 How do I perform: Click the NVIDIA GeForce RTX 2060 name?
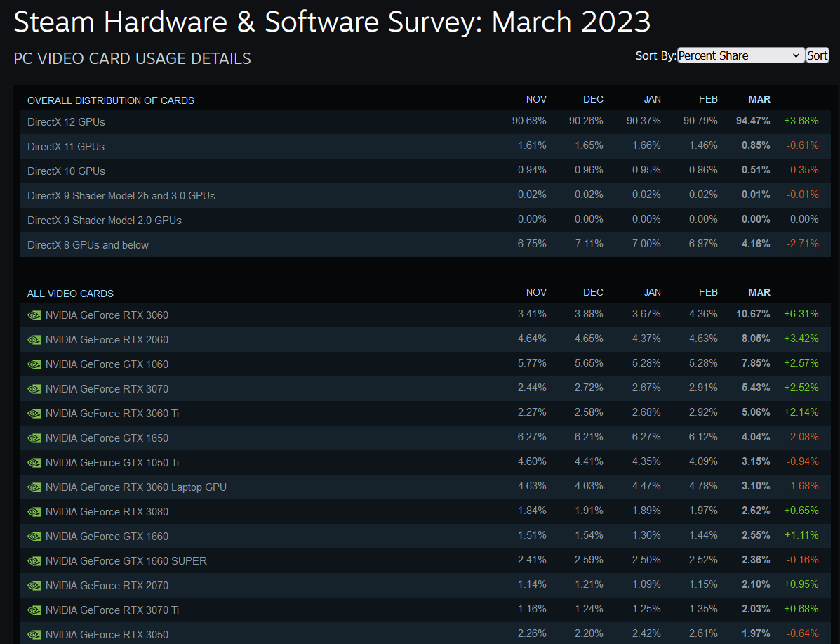point(107,340)
